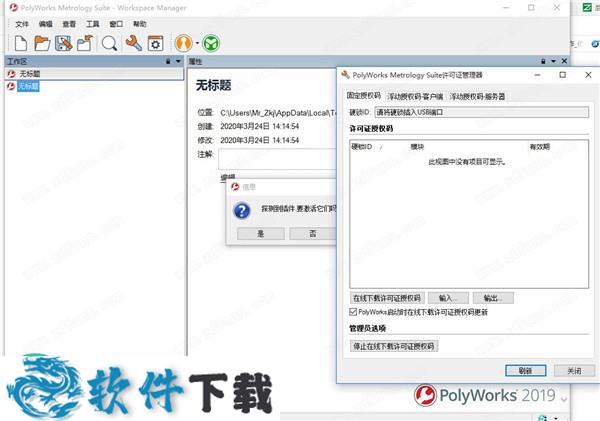Open the 属性 panel dropdown arrow
This screenshot has width=600, height=421.
click(553, 61)
